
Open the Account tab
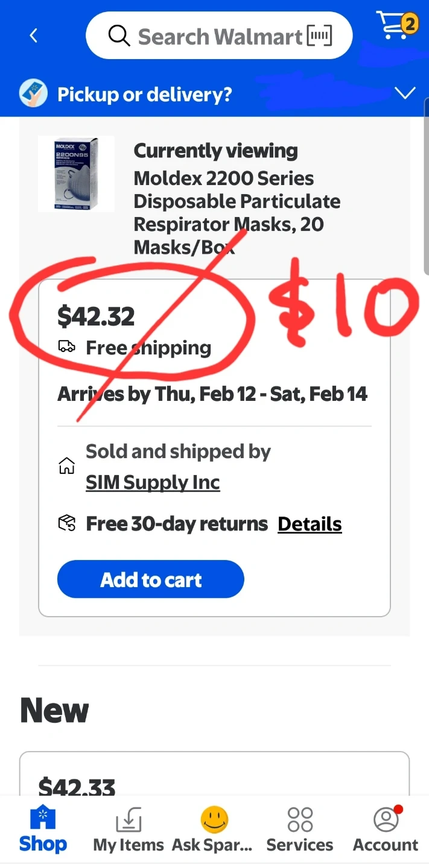pos(386,829)
